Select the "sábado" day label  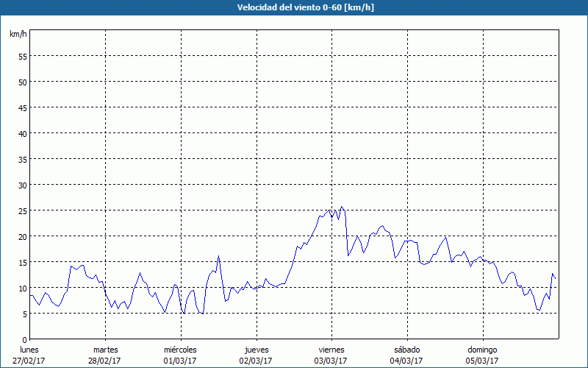pos(406,350)
